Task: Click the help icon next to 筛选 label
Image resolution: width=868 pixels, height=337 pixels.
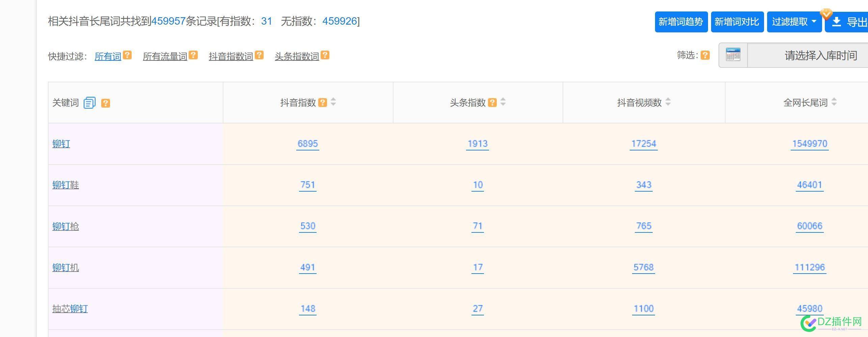Action: point(705,56)
